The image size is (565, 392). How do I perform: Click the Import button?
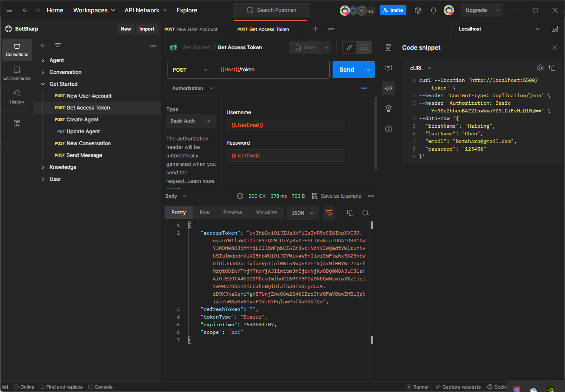[147, 29]
